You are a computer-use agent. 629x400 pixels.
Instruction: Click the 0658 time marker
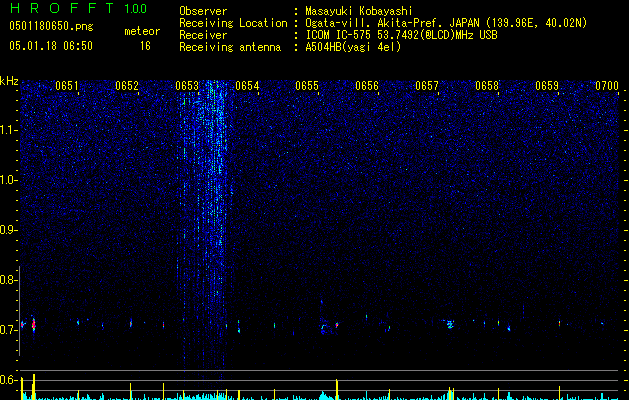pos(487,86)
